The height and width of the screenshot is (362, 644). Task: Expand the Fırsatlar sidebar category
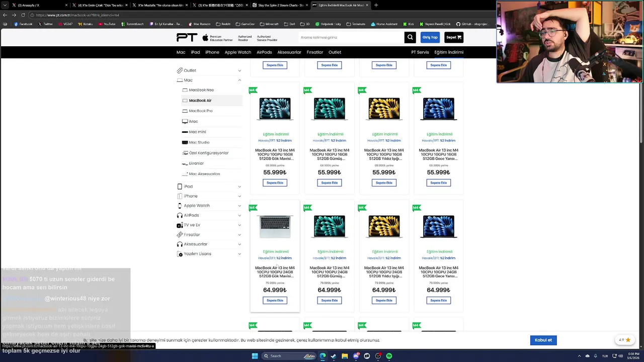239,235
